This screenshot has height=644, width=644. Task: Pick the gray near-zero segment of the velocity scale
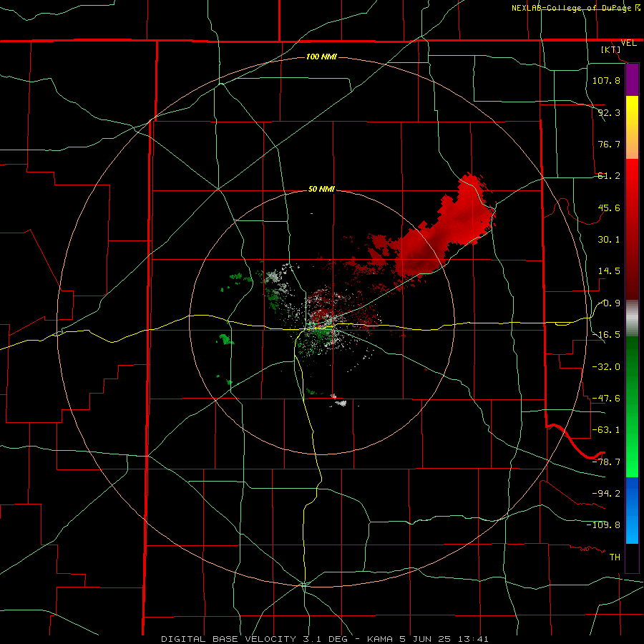tap(632, 318)
